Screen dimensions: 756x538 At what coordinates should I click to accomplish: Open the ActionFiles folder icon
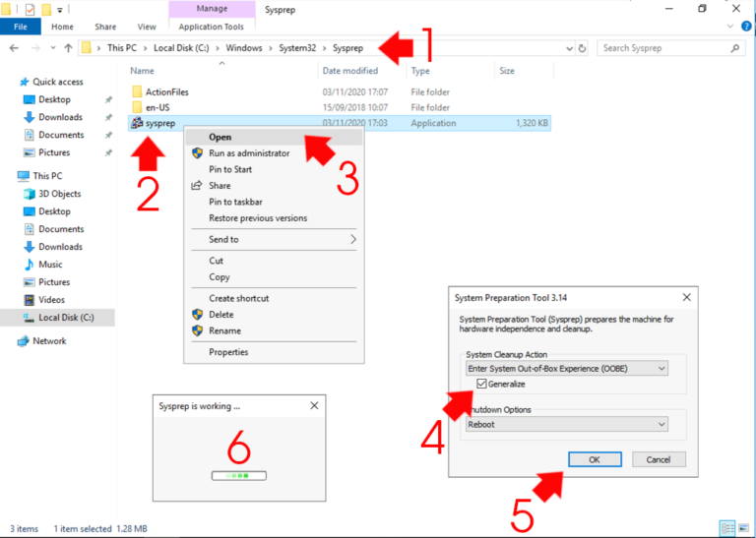137,91
